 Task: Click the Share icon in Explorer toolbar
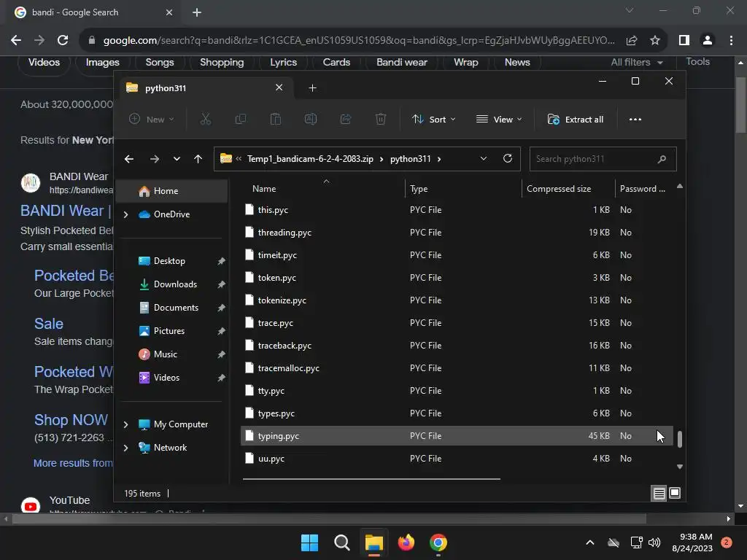pos(346,119)
